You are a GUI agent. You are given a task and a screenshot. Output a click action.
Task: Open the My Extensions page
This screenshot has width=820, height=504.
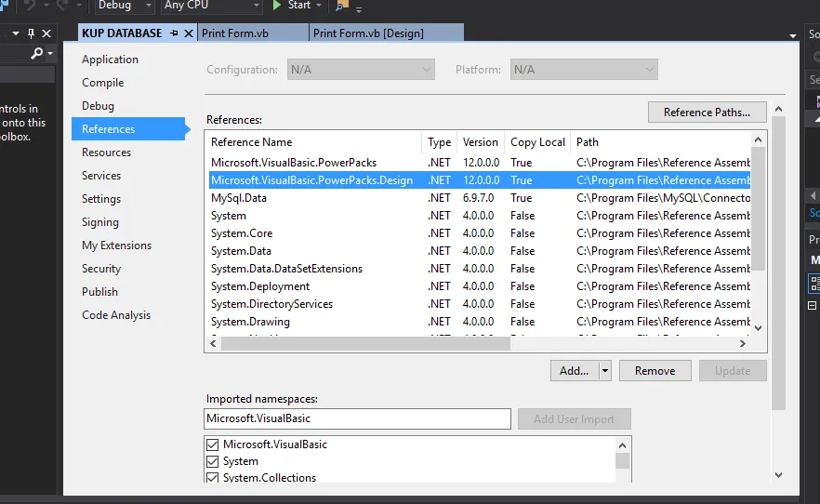pos(116,245)
